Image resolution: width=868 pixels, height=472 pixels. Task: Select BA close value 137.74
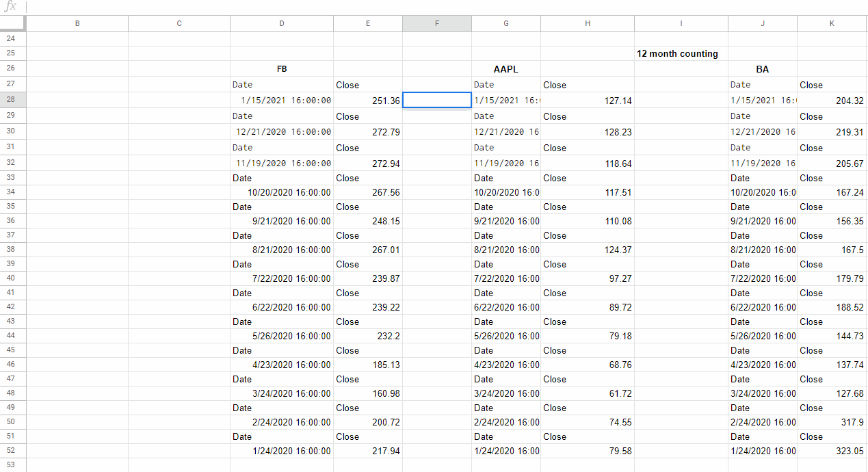coord(832,365)
